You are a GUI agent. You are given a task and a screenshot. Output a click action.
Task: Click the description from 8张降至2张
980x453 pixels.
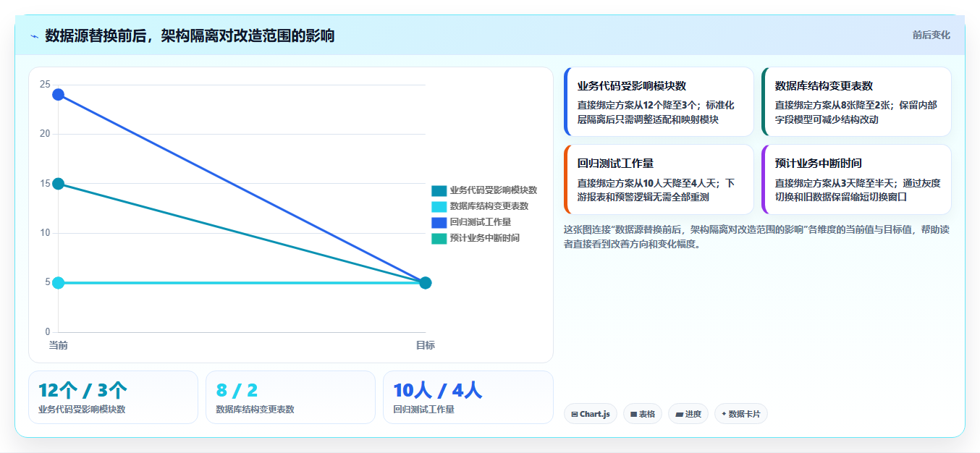(856, 112)
